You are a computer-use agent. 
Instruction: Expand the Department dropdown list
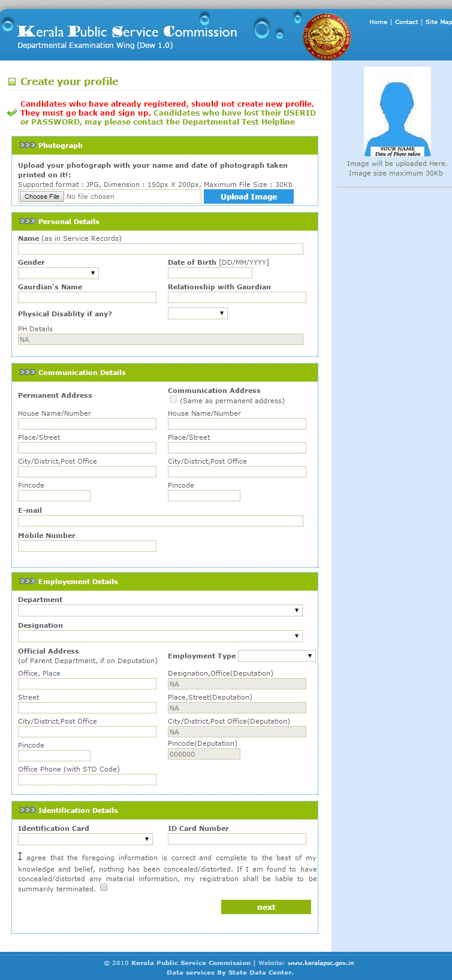pyautogui.click(x=160, y=610)
